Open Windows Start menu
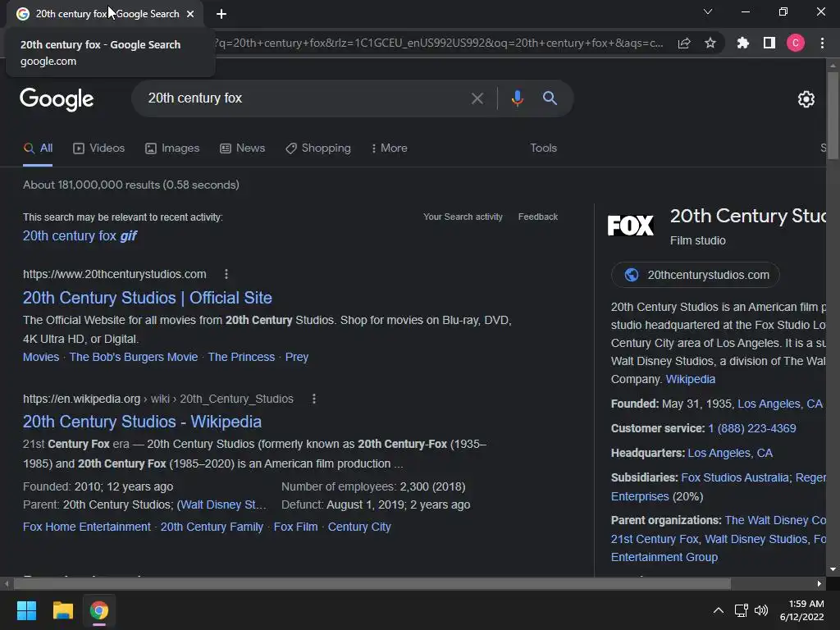The image size is (840, 630). click(27, 610)
